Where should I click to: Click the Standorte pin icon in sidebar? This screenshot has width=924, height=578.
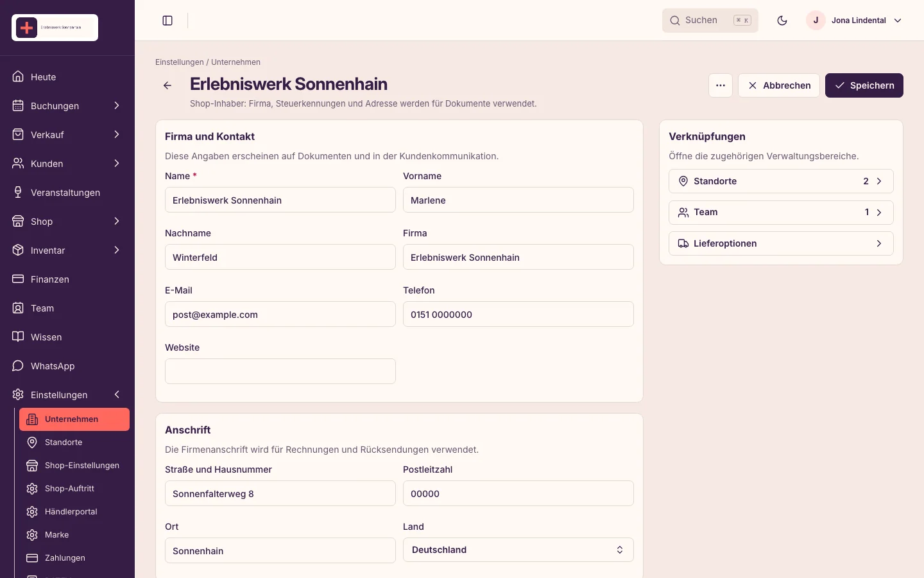click(x=32, y=442)
